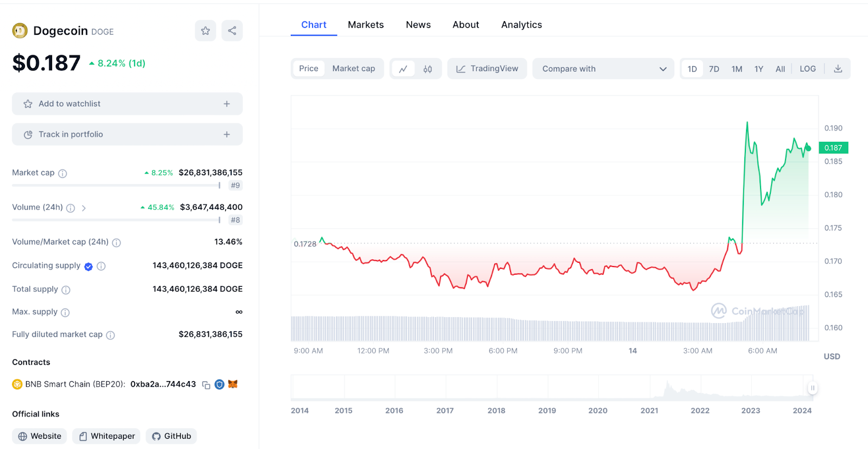
Task: Click Volume/Market cap (24h) info icon
Action: coord(116,243)
